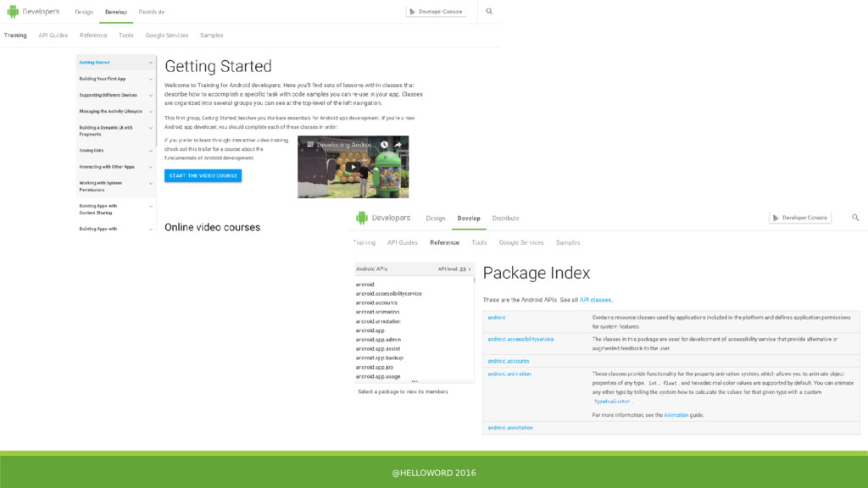Select android.app.job in the package list
Image resolution: width=868 pixels, height=488 pixels.
[x=374, y=367]
